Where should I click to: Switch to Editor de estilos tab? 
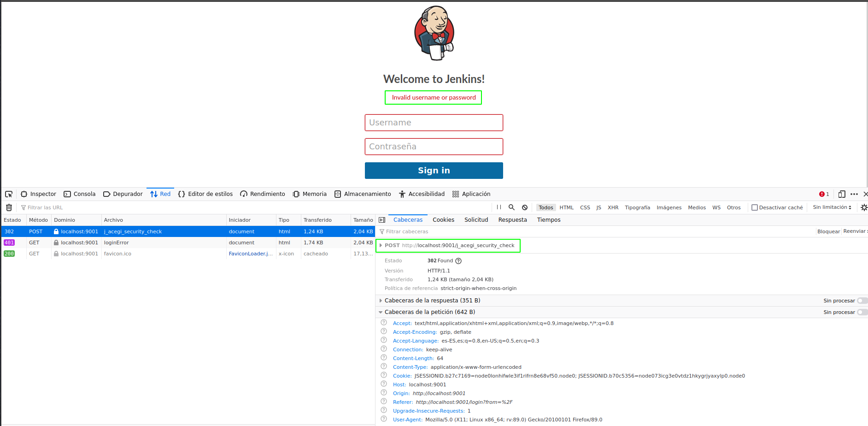pyautogui.click(x=205, y=194)
